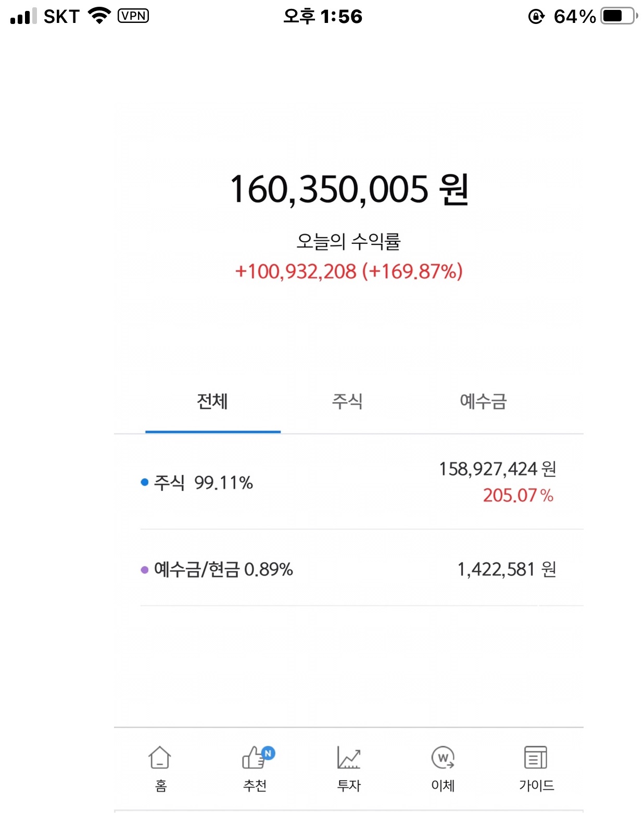Tap the cash amount 1,422,581 원
The height and width of the screenshot is (822, 644).
pyautogui.click(x=506, y=569)
